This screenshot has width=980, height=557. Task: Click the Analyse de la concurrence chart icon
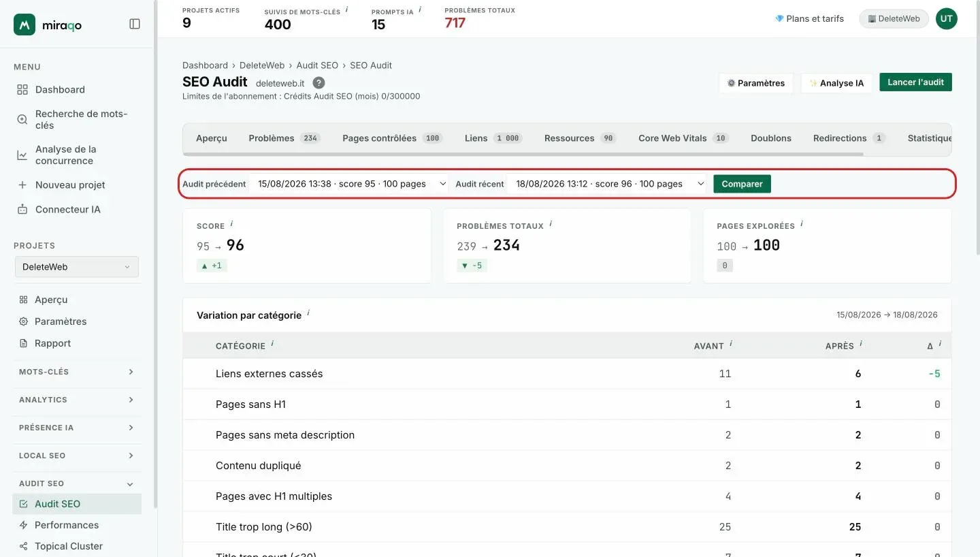click(x=22, y=155)
